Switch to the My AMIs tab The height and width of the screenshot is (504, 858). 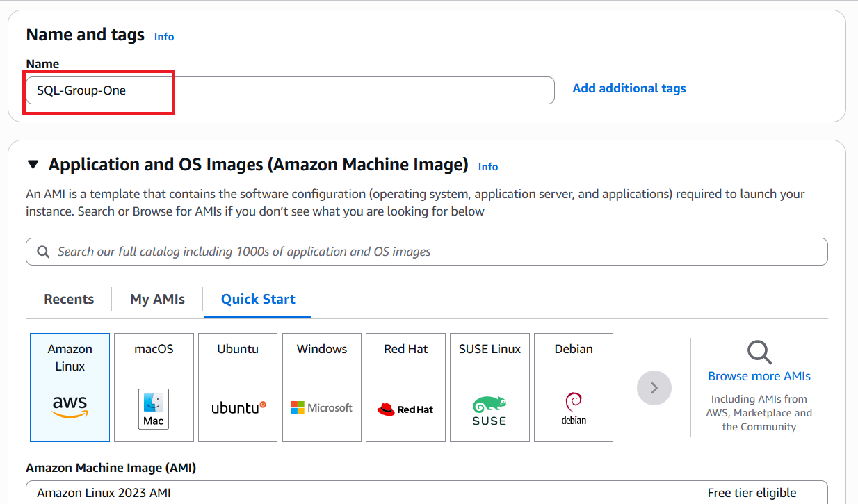coord(157,299)
